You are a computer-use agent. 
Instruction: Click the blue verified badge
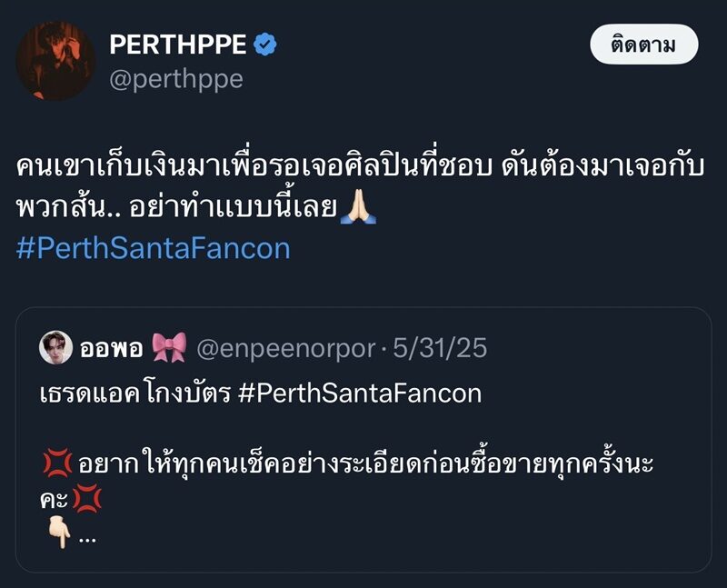pyautogui.click(x=265, y=44)
